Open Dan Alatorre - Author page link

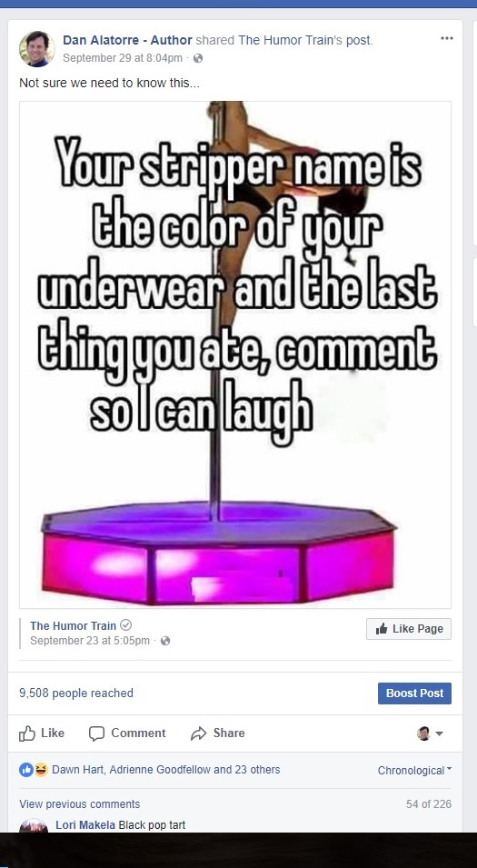[128, 40]
